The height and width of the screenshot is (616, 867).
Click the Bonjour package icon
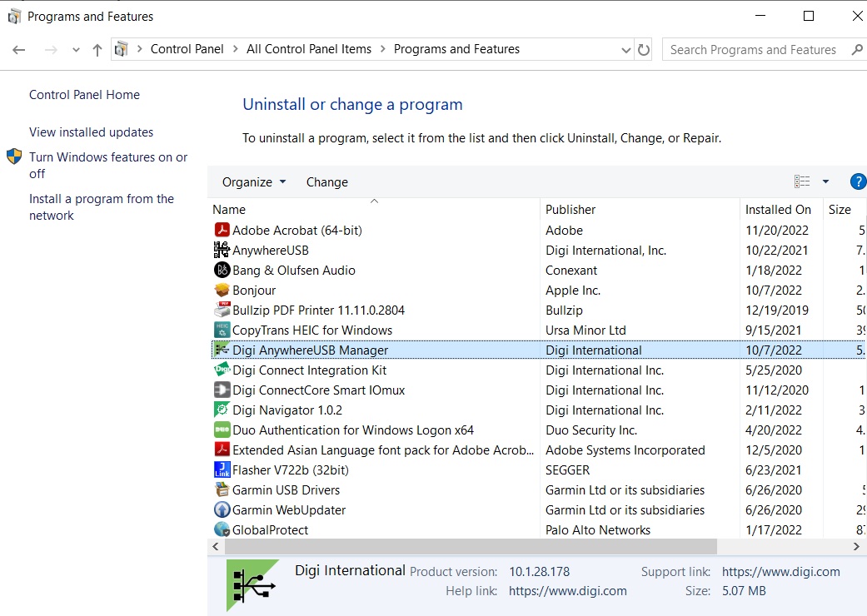(222, 290)
